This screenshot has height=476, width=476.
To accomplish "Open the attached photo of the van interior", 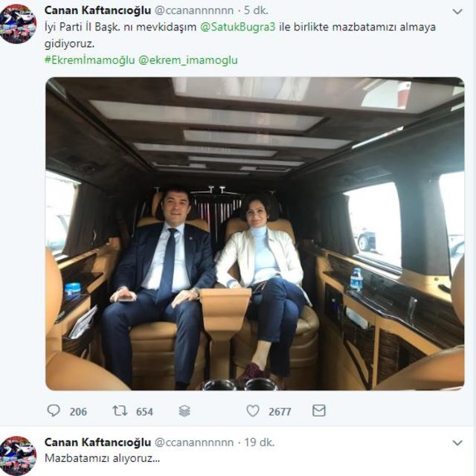I will point(254,234).
